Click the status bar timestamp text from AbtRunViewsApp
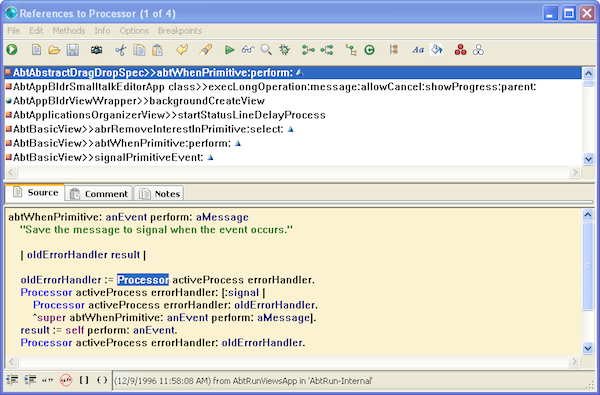Viewport: 600px width, 395px height. pos(243,381)
